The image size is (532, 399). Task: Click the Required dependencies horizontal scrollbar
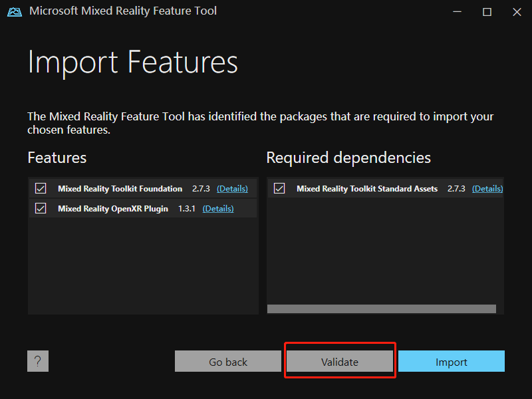pos(382,309)
